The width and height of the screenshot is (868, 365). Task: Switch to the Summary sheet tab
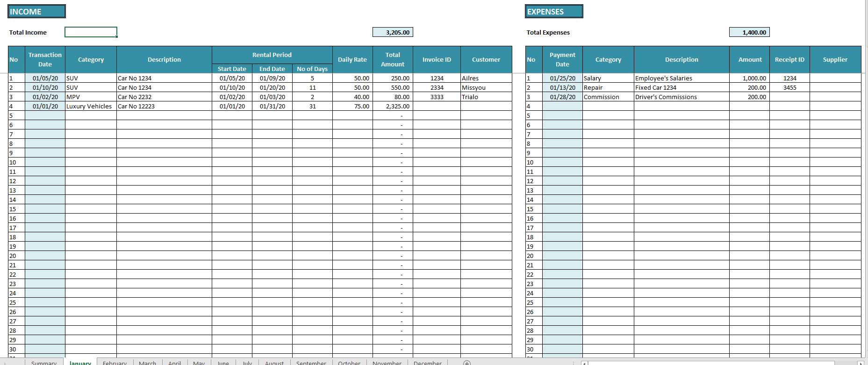pos(43,363)
